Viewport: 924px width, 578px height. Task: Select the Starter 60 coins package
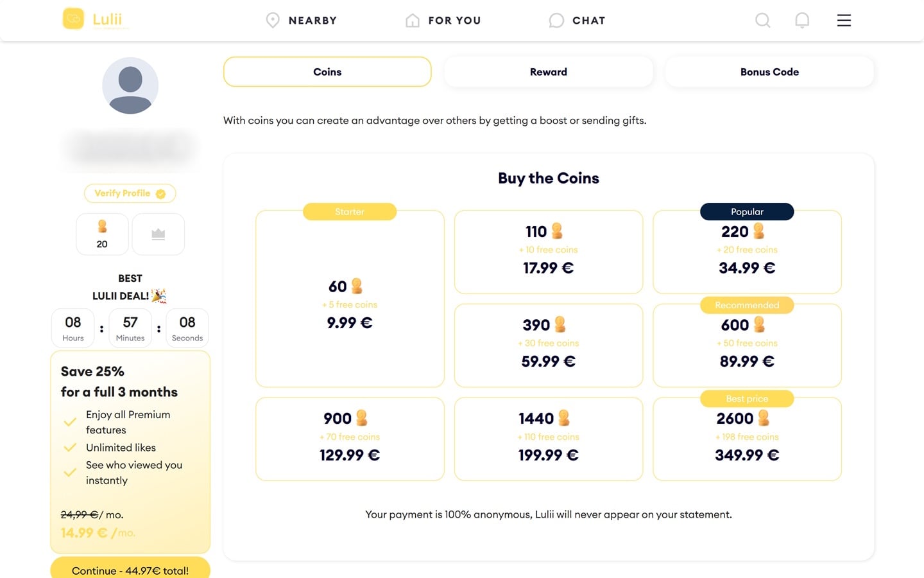click(x=350, y=299)
